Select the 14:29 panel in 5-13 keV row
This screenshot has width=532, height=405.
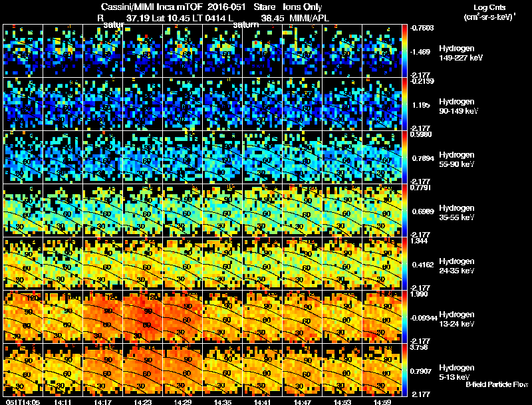pyautogui.click(x=182, y=370)
